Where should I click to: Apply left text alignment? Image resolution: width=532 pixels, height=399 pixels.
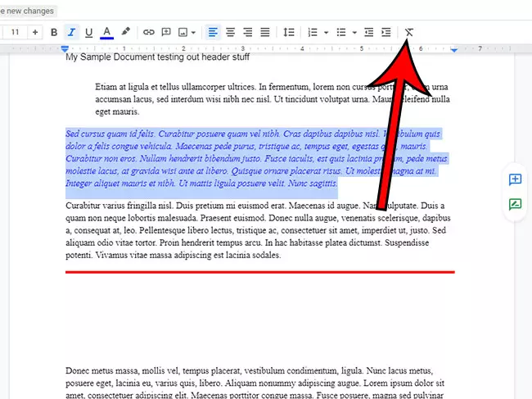click(x=213, y=33)
